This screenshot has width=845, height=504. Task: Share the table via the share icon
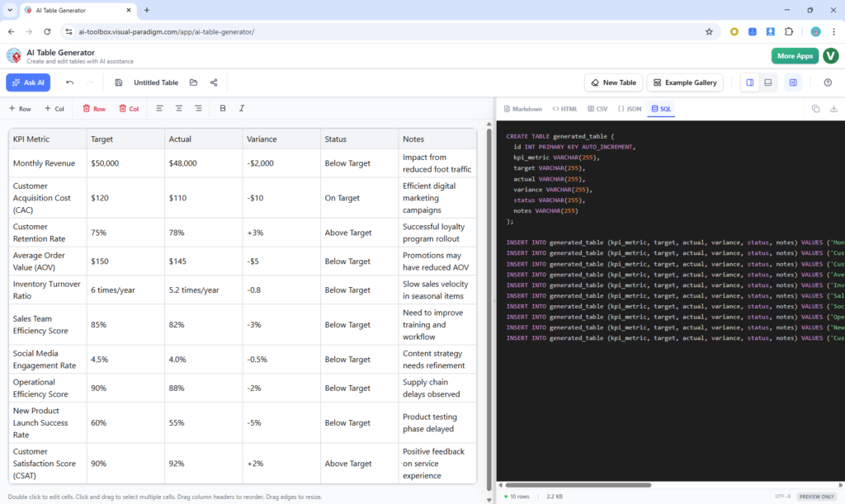pos(213,82)
